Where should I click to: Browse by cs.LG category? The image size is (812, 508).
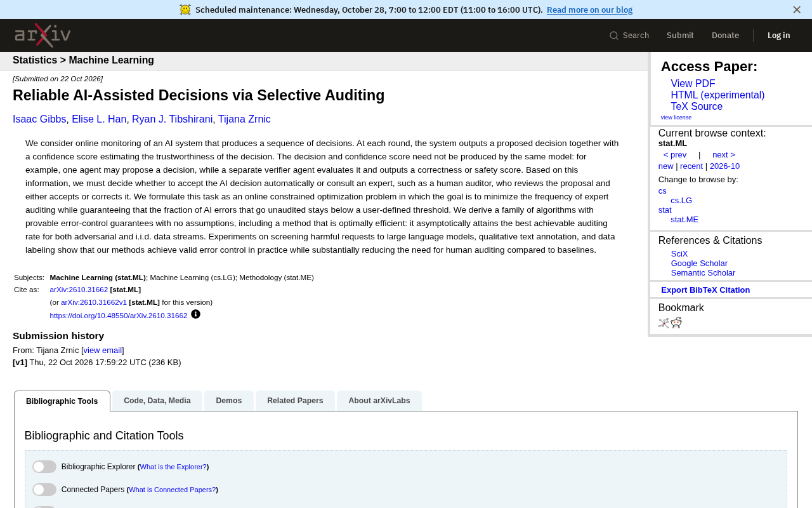681,201
